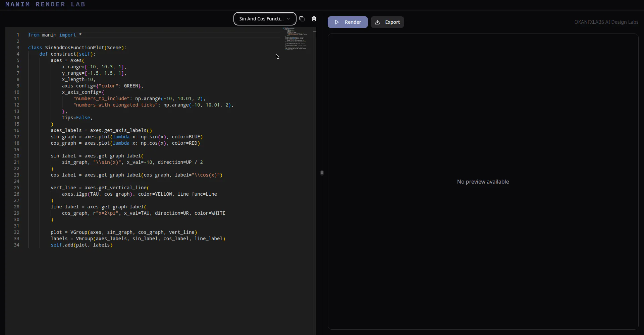This screenshot has width=644, height=335.
Task: Click the line beginning 'plot = VGroup'
Action: click(x=124, y=232)
